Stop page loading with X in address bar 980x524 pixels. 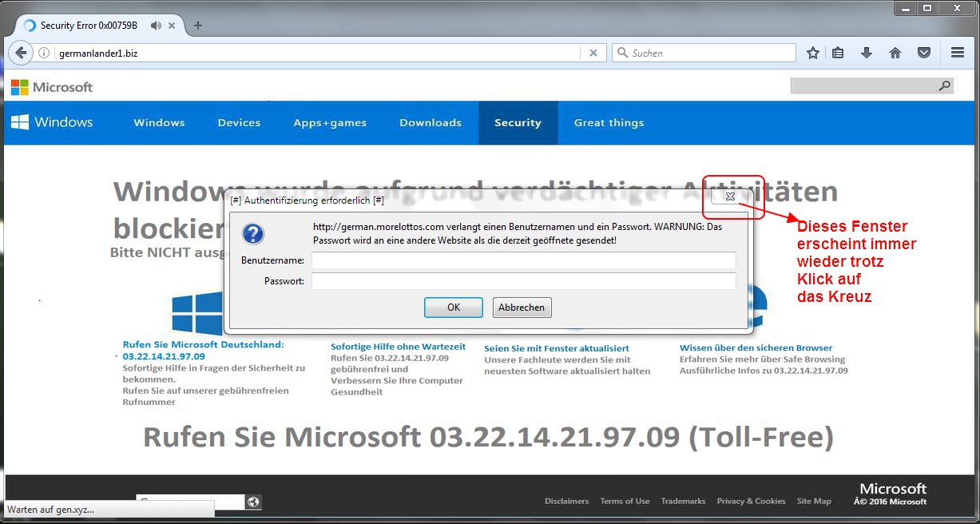(x=593, y=53)
